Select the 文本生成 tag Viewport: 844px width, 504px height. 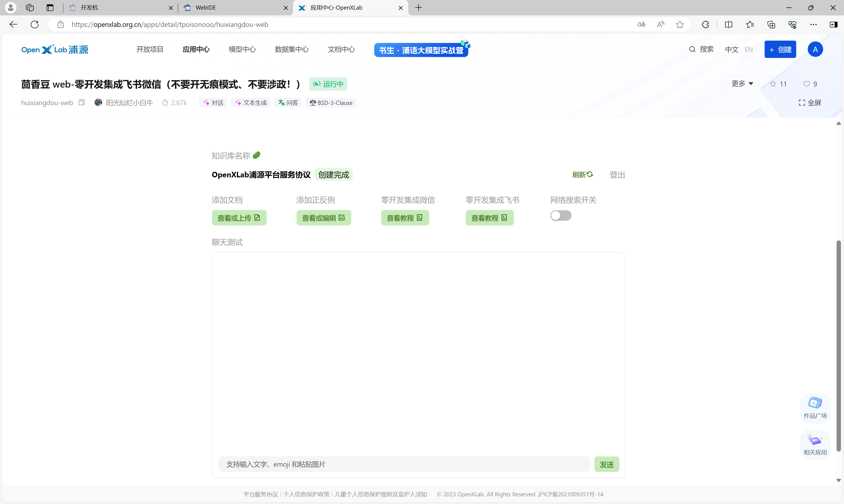point(251,103)
